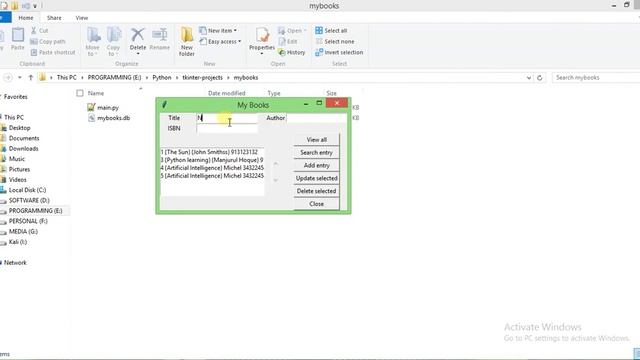This screenshot has width=640, height=360.
Task: Click Select none in the ribbon
Action: click(335, 42)
